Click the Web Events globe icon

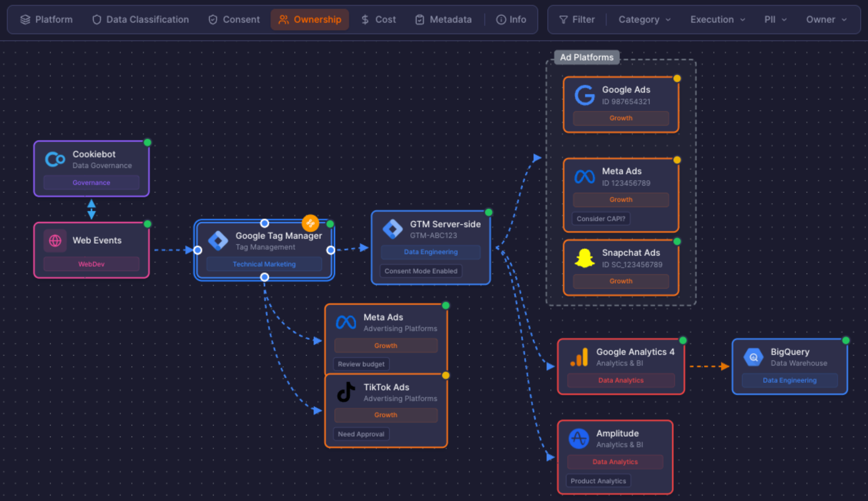click(x=55, y=241)
